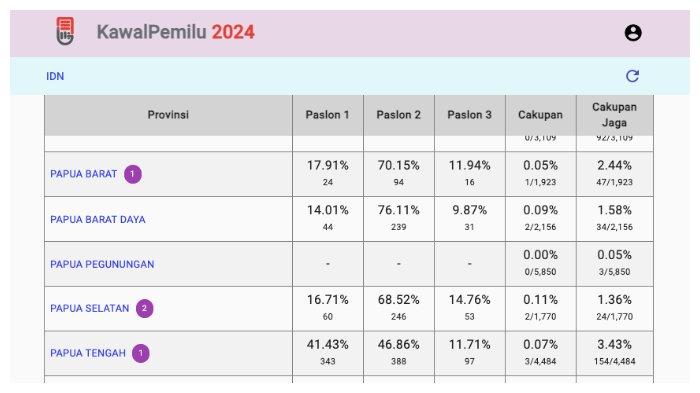Refresh data using the reload icon

click(x=632, y=76)
